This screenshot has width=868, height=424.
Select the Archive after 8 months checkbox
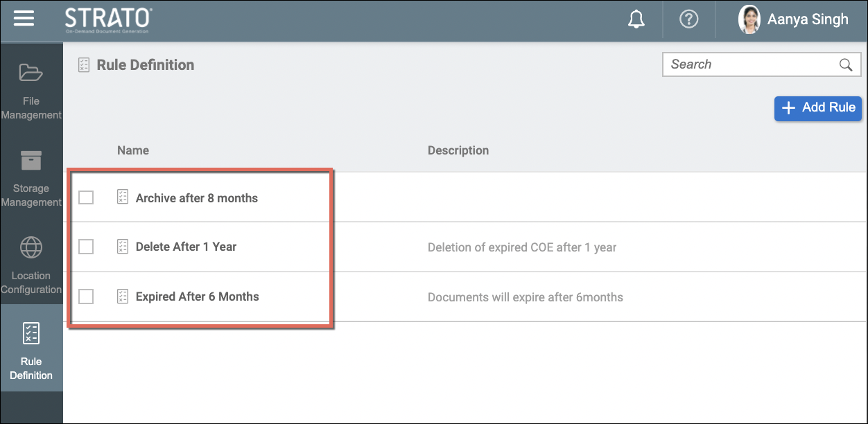[86, 198]
